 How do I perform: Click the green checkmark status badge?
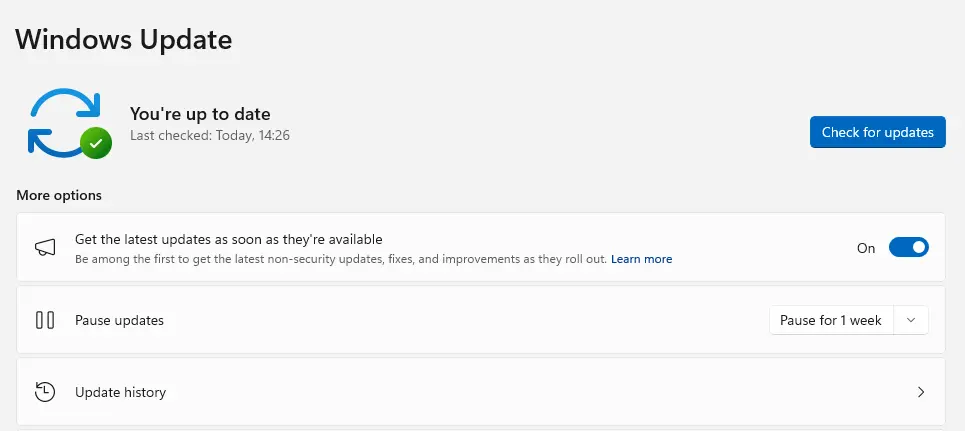click(x=96, y=144)
